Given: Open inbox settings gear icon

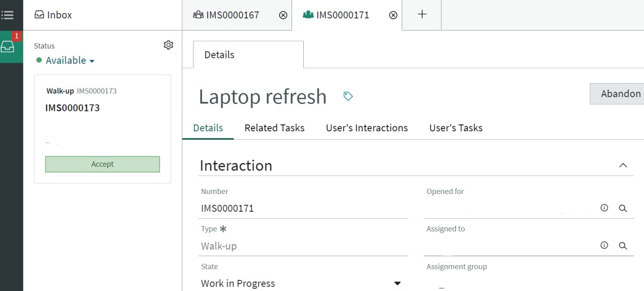Looking at the screenshot, I should [x=168, y=45].
